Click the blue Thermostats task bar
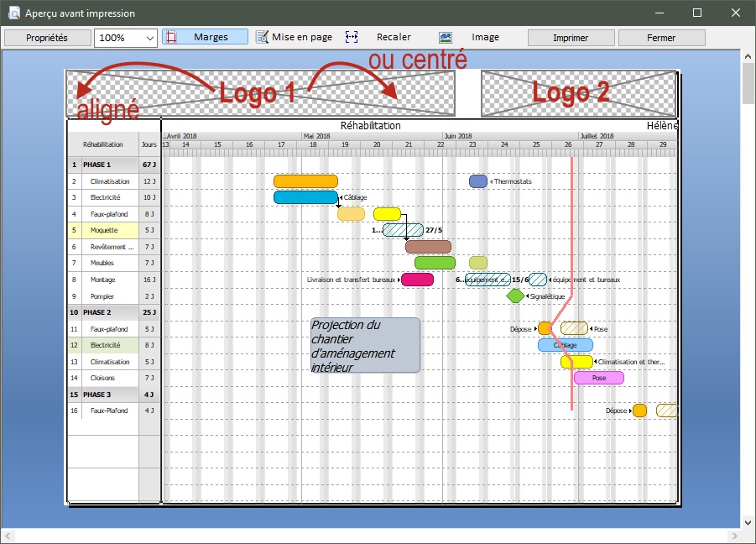Screen dimensions: 756x544 tap(477, 181)
